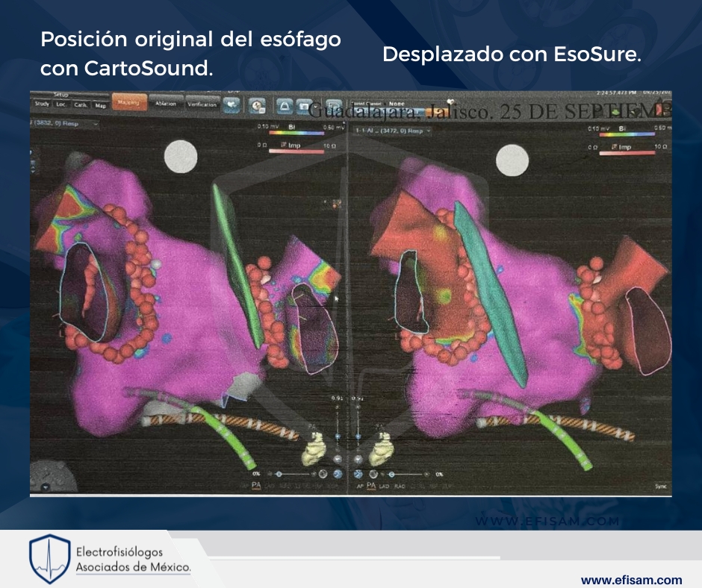
Task: Click the right map white sphere marker
Action: (512, 160)
